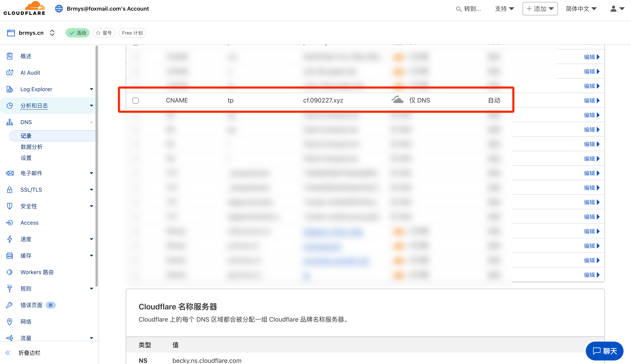This screenshot has width=631, height=364.
Task: Click the 规则 funnel icon
Action: pyautogui.click(x=9, y=288)
